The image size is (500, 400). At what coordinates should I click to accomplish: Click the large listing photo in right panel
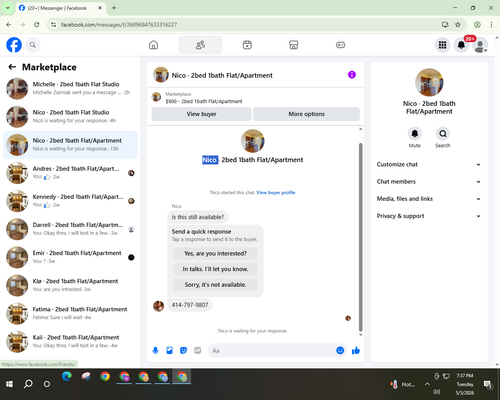(x=429, y=82)
